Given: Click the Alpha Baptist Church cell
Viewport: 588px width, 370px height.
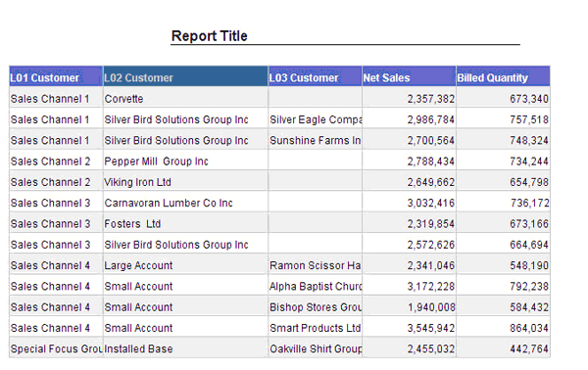Looking at the screenshot, I should pyautogui.click(x=315, y=287).
